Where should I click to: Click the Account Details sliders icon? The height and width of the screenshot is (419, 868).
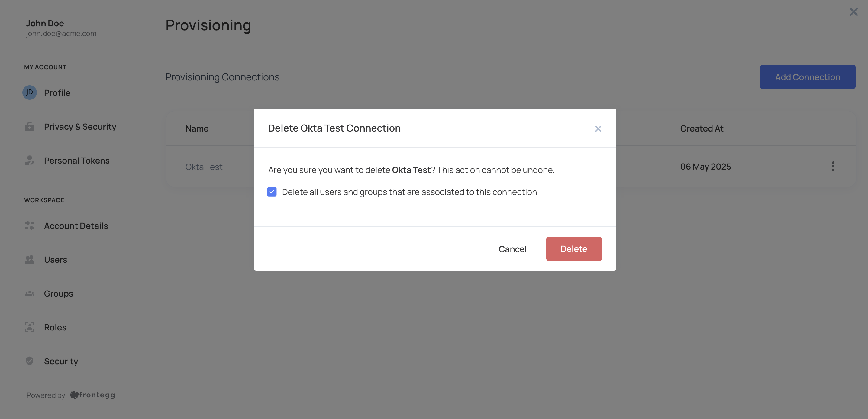29,226
